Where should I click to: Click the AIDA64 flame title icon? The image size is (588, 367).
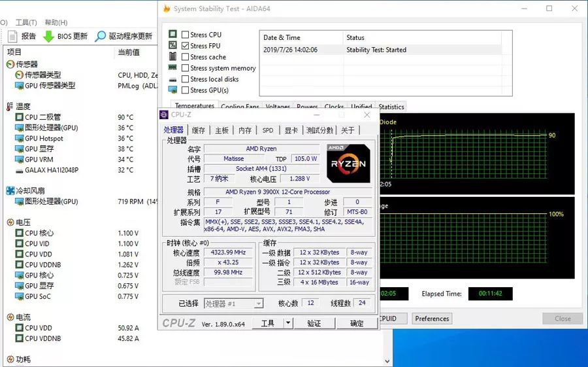point(167,9)
